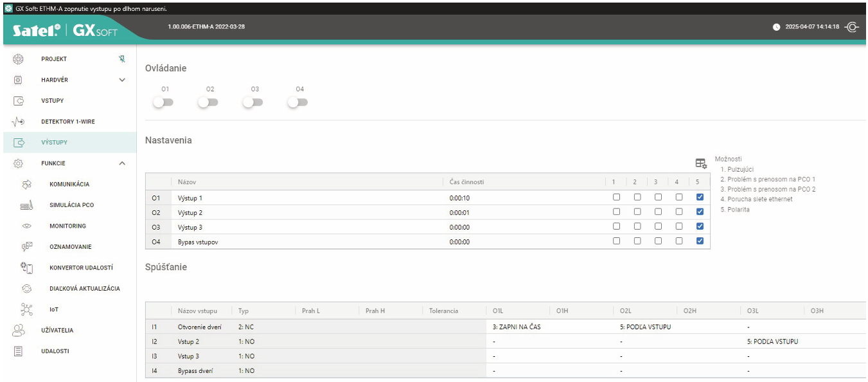Select the Simulácia PCO icon
This screenshot has width=868, height=382.
(x=26, y=205)
